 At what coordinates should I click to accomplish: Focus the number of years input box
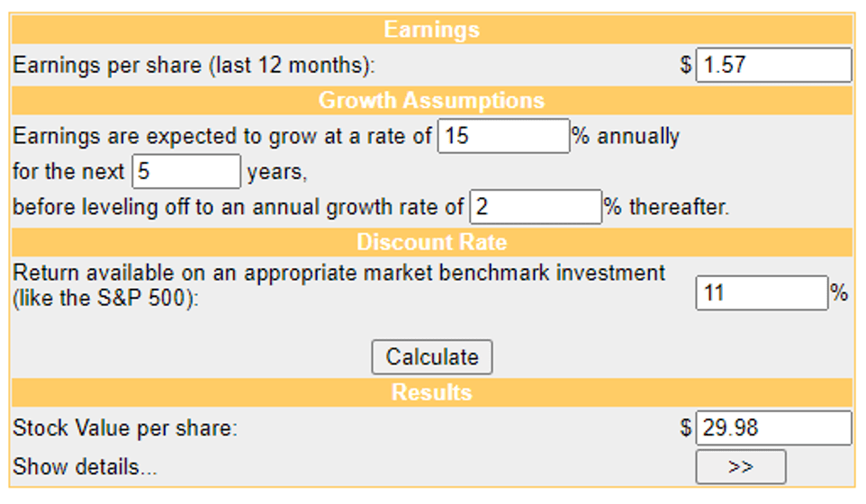coord(186,171)
